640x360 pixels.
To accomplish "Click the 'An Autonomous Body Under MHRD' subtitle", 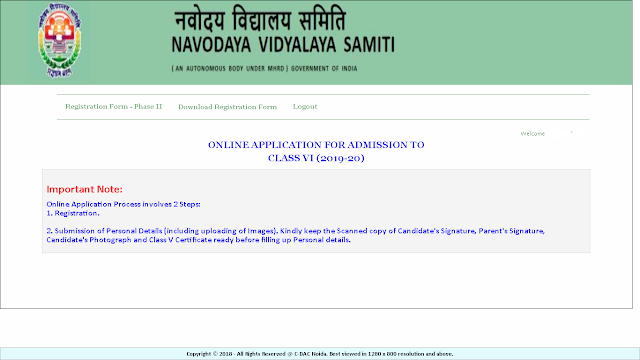I will click(264, 69).
